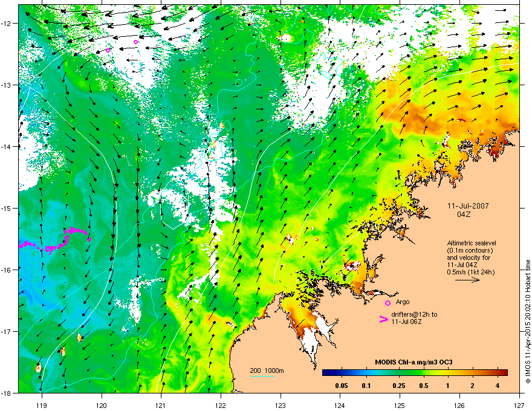Click the magenta drifters legend arrowhead
This screenshot has width=532, height=411.
click(383, 319)
